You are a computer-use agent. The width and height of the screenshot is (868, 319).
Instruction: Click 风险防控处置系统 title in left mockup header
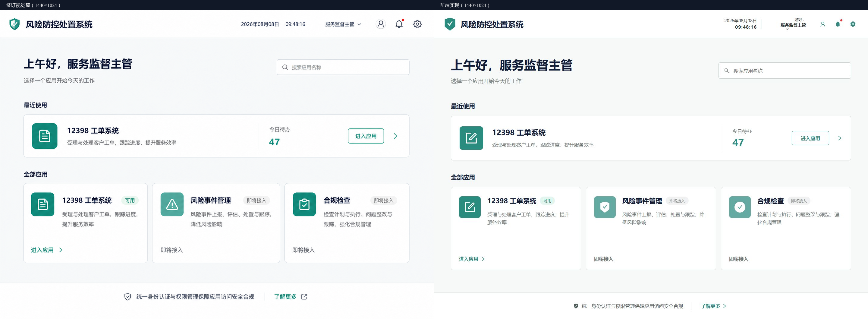(59, 24)
